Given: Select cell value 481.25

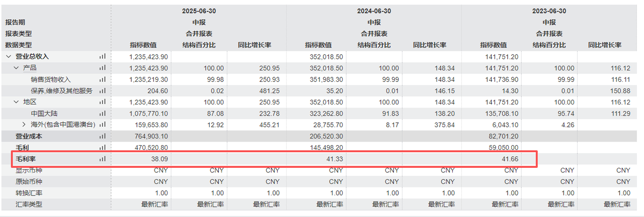Looking at the screenshot, I should (x=269, y=91).
